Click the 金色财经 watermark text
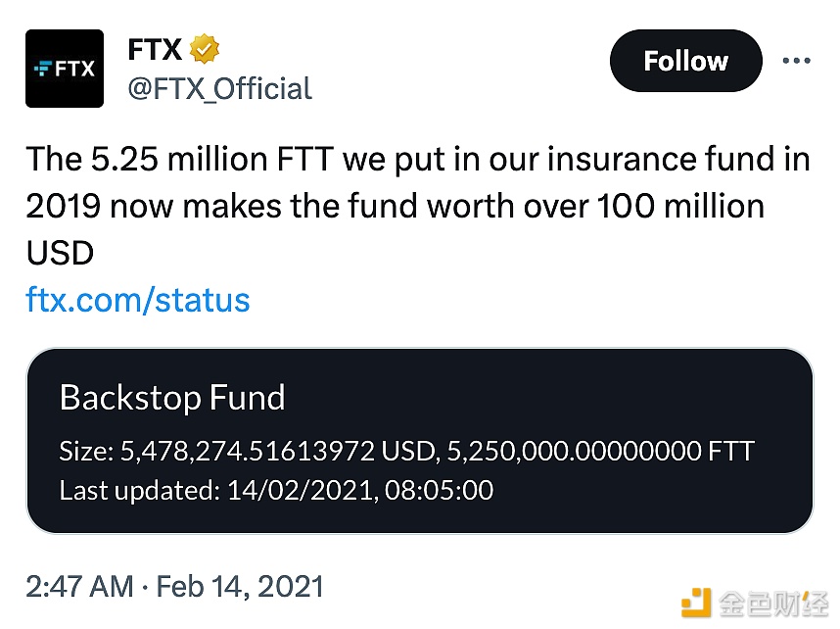Viewport: 840px width, 629px height. [772, 601]
